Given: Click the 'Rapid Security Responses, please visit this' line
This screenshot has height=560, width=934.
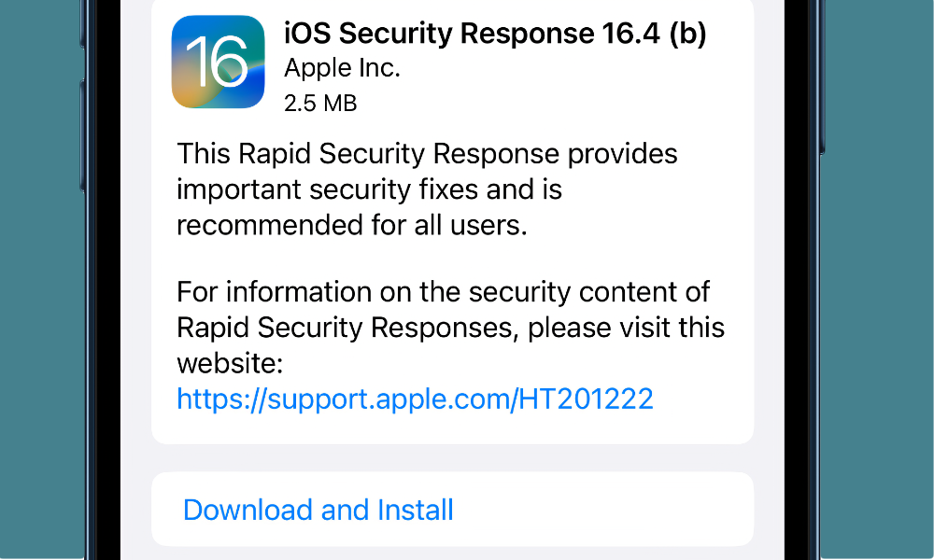Looking at the screenshot, I should [450, 328].
